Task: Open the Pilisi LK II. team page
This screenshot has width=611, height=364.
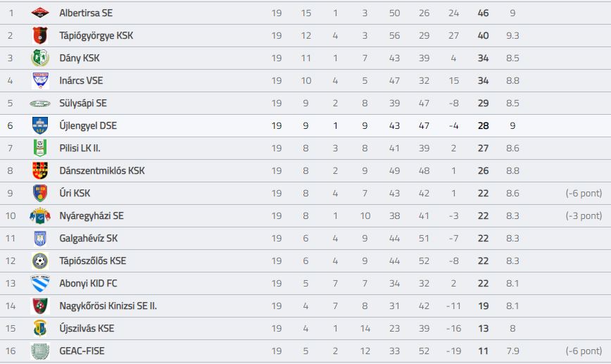Action: coord(80,148)
